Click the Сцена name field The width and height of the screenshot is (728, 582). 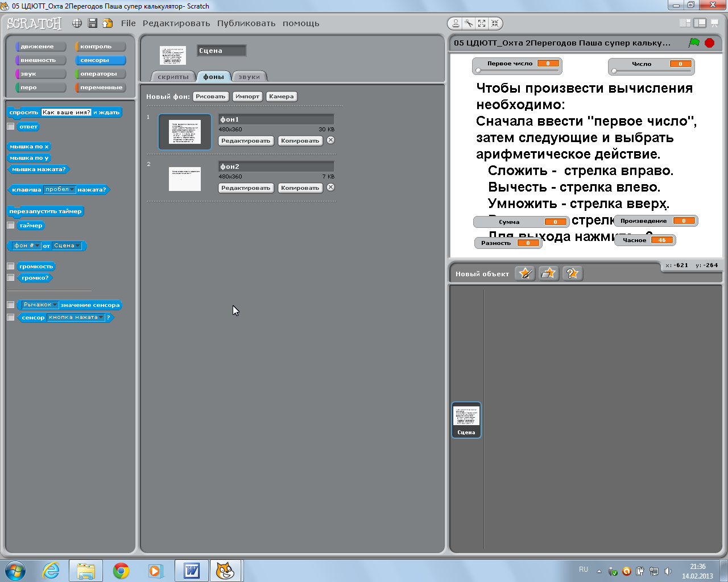(222, 51)
